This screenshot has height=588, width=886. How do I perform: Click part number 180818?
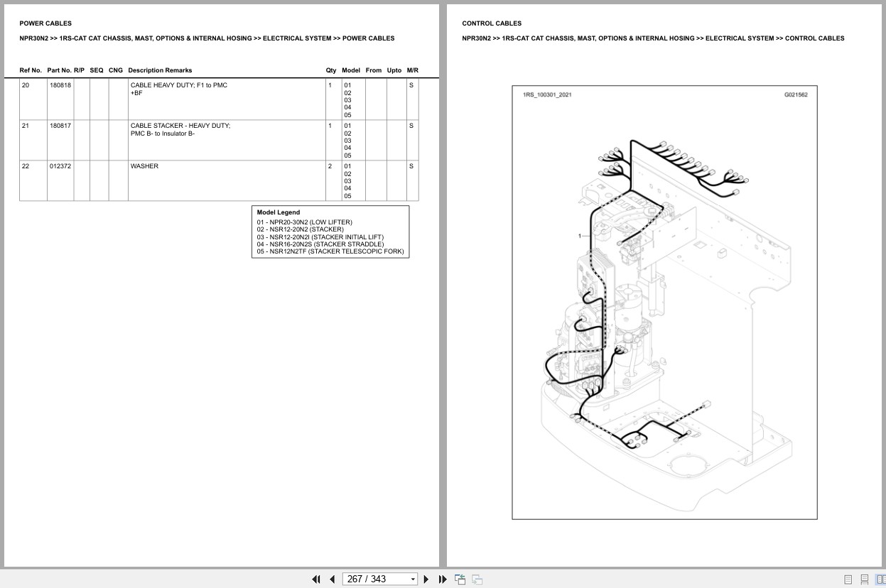point(60,85)
